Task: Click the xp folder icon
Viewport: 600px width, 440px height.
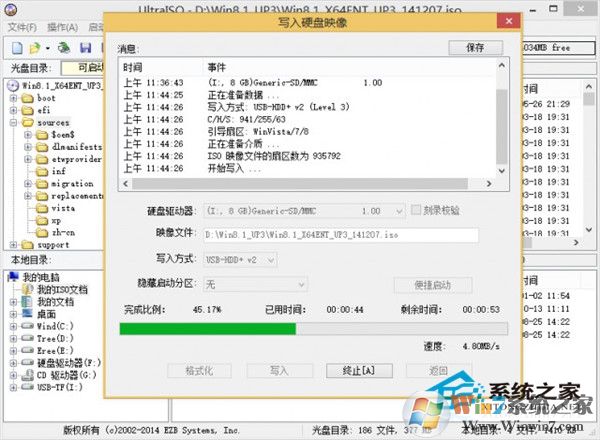Action: coord(42,221)
